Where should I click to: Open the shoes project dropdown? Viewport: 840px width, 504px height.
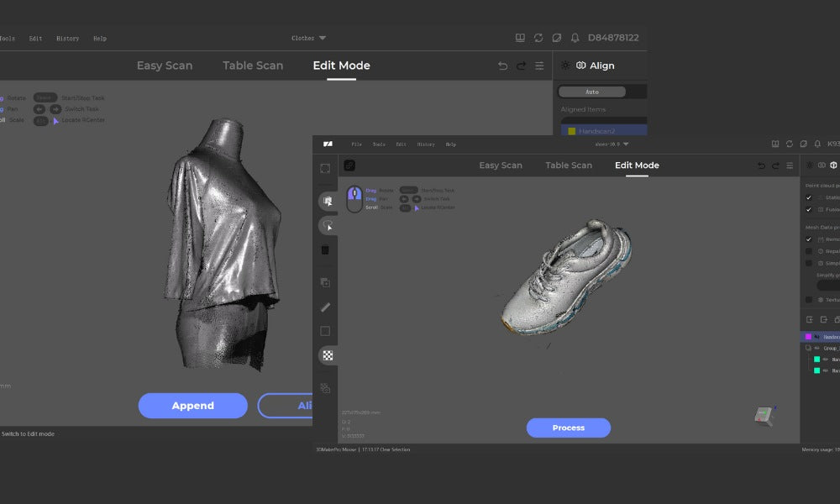[612, 144]
